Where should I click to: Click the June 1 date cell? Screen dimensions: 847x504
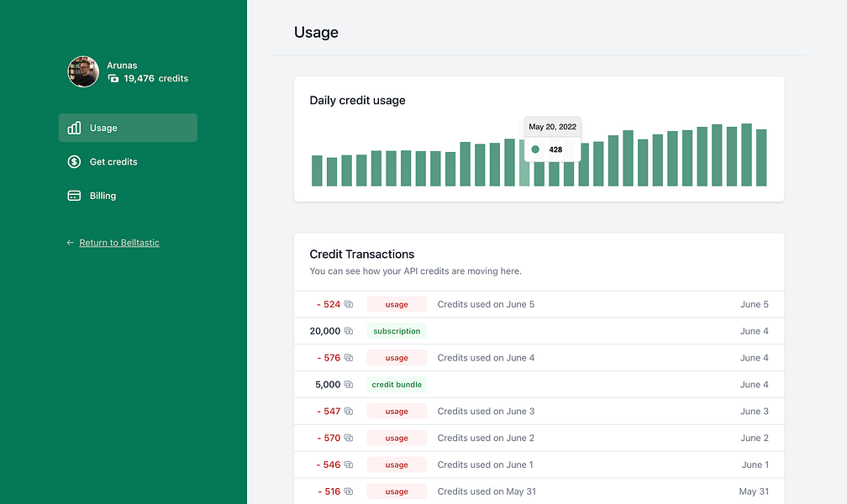click(x=755, y=465)
